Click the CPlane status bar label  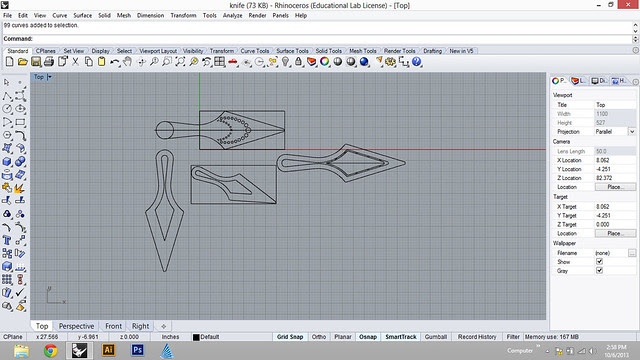click(13, 337)
